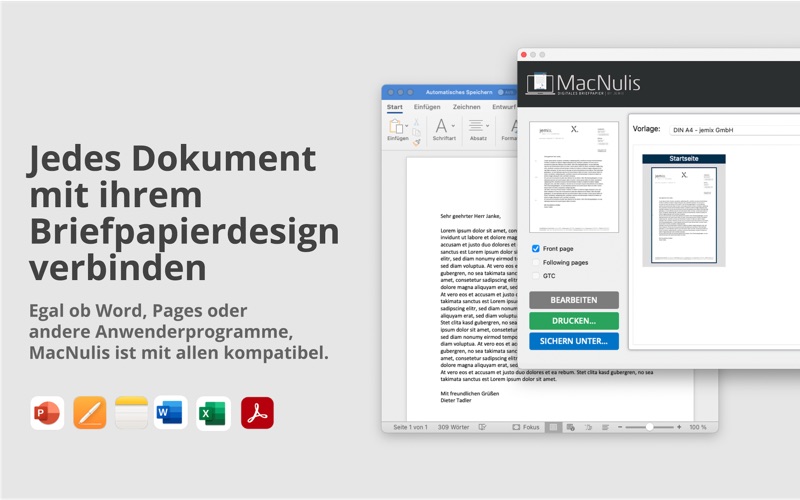Select outline view in Word status bar
Image resolution: width=800 pixels, height=500 pixels.
(x=588, y=427)
